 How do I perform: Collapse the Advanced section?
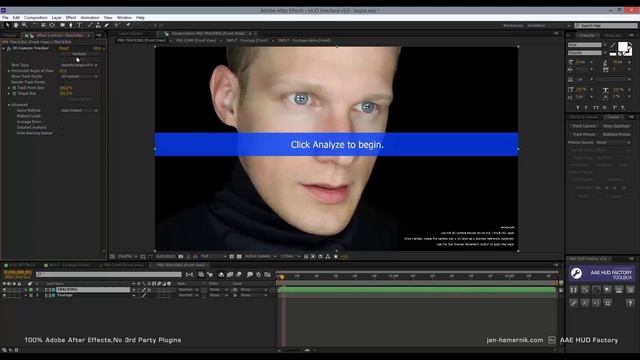tap(9, 105)
